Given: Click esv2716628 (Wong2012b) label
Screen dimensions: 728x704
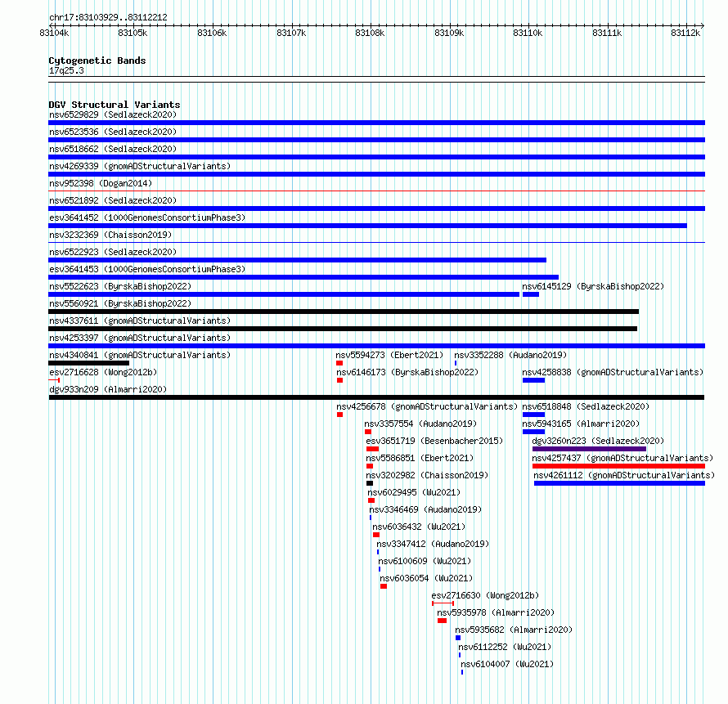Looking at the screenshot, I should tap(103, 372).
